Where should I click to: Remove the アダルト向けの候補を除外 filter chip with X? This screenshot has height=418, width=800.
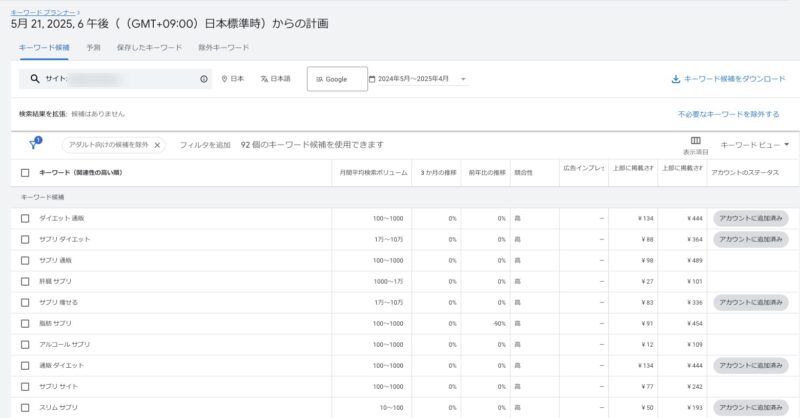click(157, 145)
